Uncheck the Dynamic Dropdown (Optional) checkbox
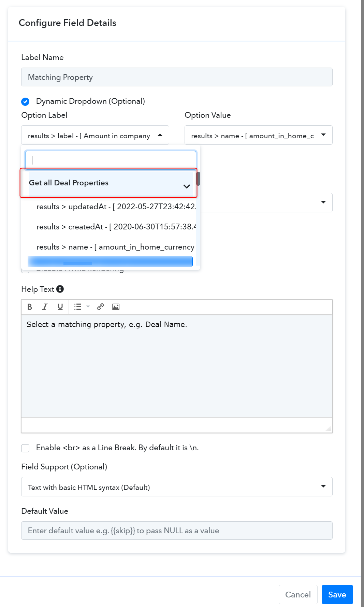 [x=25, y=101]
